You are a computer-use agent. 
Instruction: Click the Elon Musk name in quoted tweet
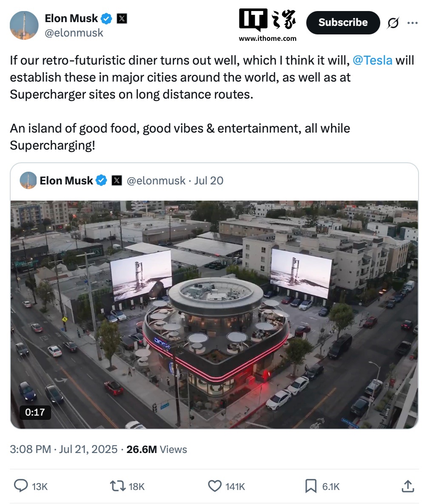click(x=66, y=181)
